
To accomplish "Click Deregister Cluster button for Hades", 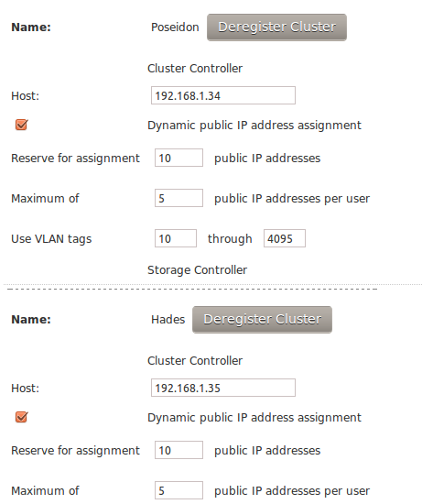I will [x=262, y=320].
